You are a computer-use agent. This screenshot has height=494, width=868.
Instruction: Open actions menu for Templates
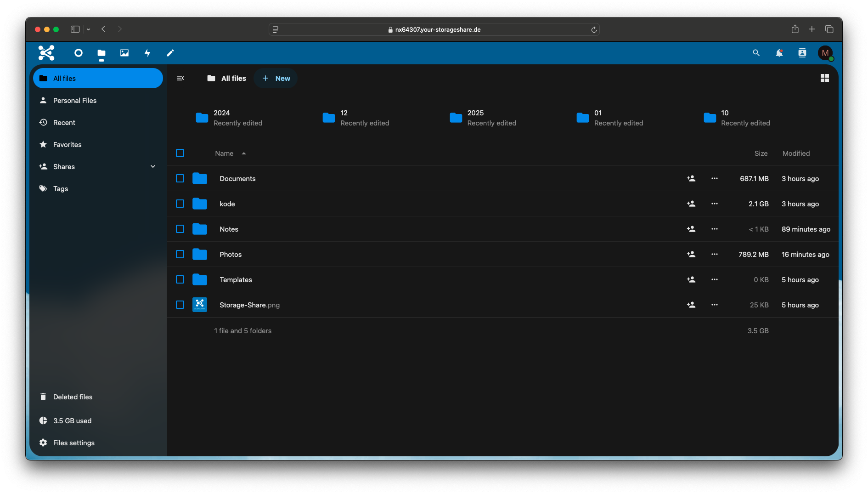(x=715, y=279)
